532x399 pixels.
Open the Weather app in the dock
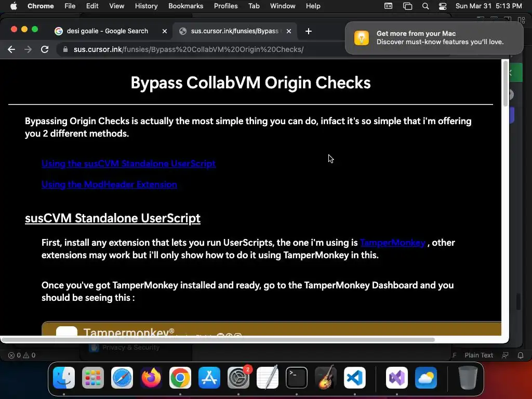426,378
